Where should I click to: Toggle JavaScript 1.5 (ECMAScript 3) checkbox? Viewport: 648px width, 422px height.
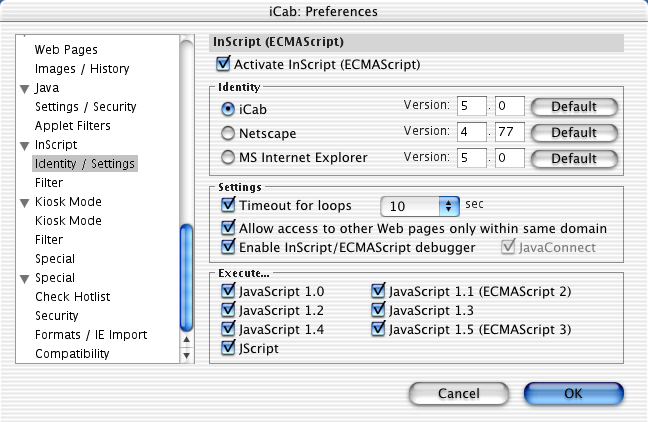378,329
